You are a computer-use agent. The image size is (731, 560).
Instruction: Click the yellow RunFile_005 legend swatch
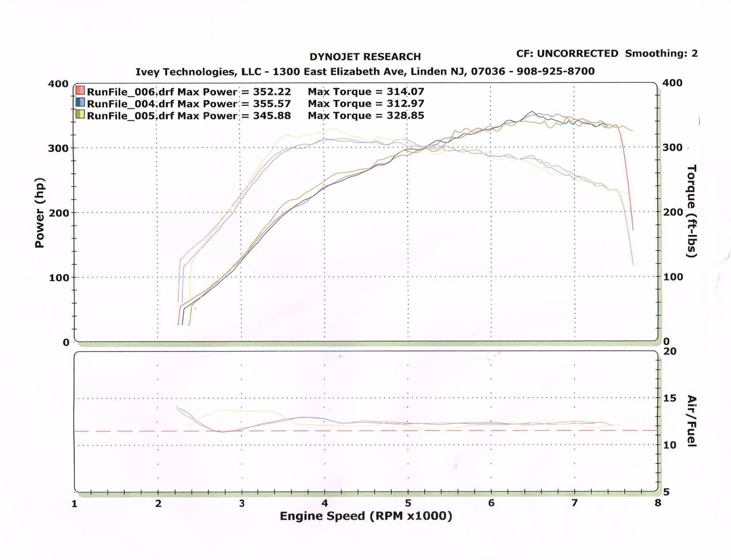80,114
